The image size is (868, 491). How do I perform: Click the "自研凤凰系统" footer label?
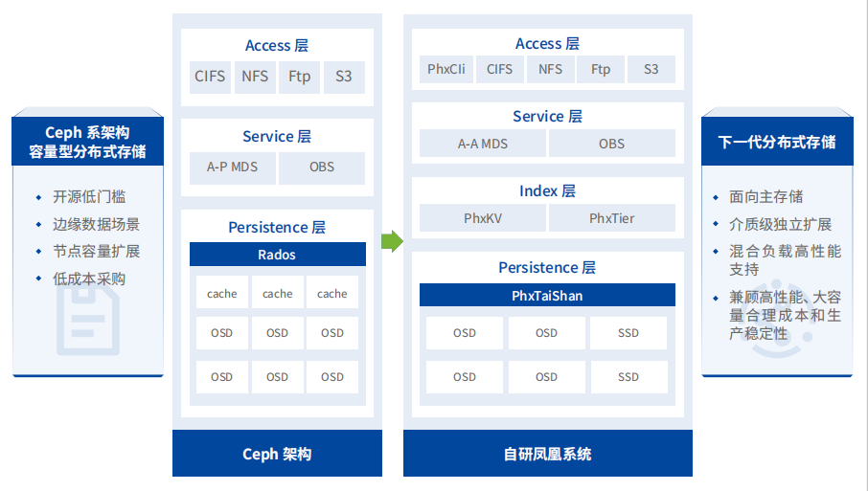(547, 454)
